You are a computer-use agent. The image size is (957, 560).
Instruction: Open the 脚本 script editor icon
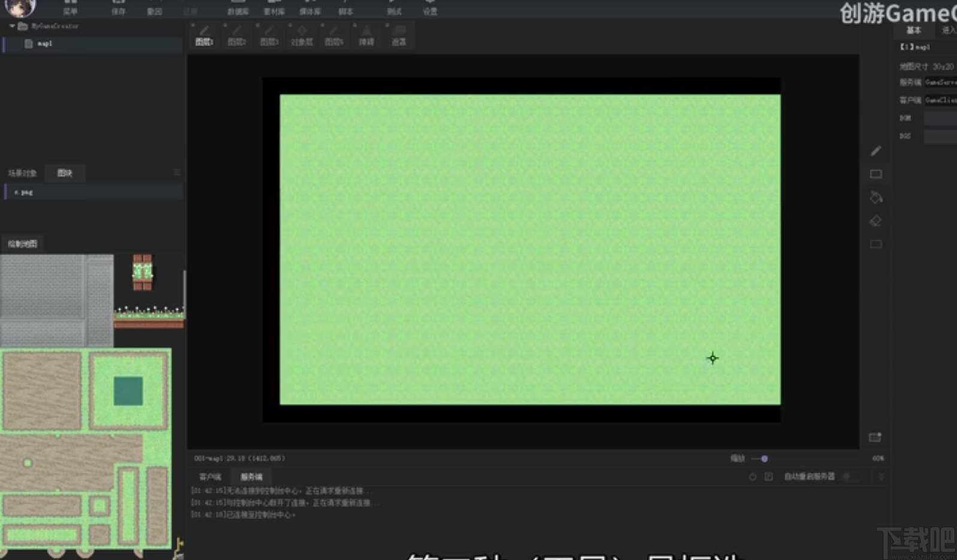pos(346,7)
